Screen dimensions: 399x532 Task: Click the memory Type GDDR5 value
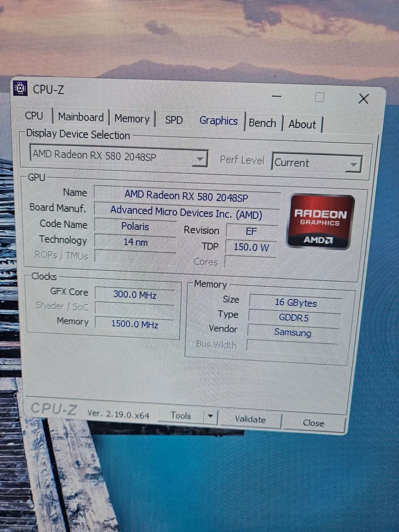point(293,318)
